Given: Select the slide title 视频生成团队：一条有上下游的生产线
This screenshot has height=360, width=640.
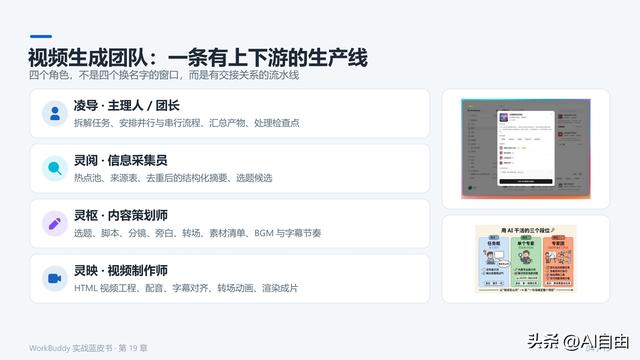Looking at the screenshot, I should click(198, 57).
